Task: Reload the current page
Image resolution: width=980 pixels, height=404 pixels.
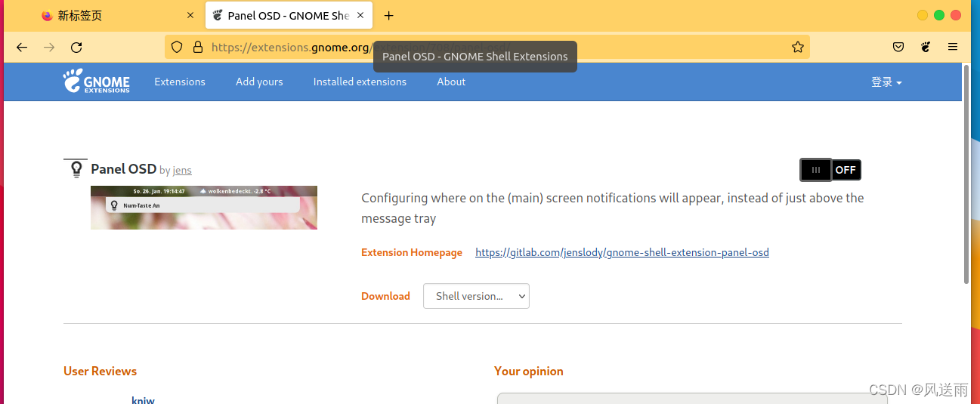Action: coord(76,47)
